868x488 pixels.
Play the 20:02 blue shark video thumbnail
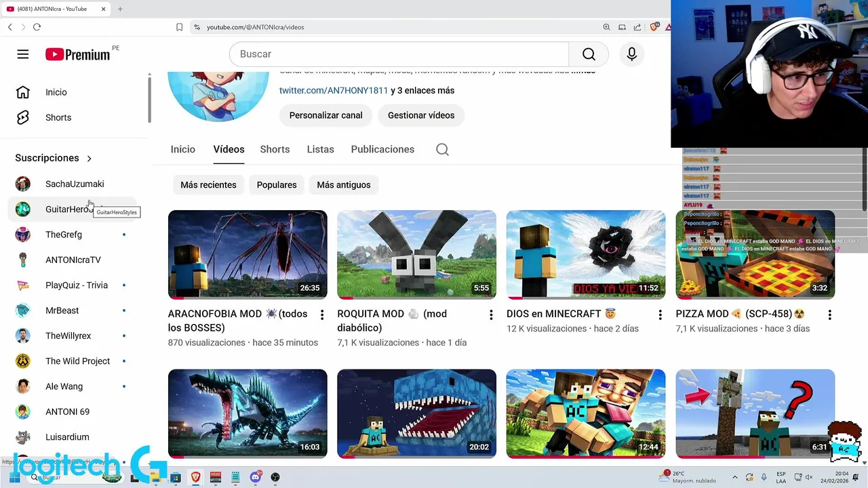[x=416, y=413]
